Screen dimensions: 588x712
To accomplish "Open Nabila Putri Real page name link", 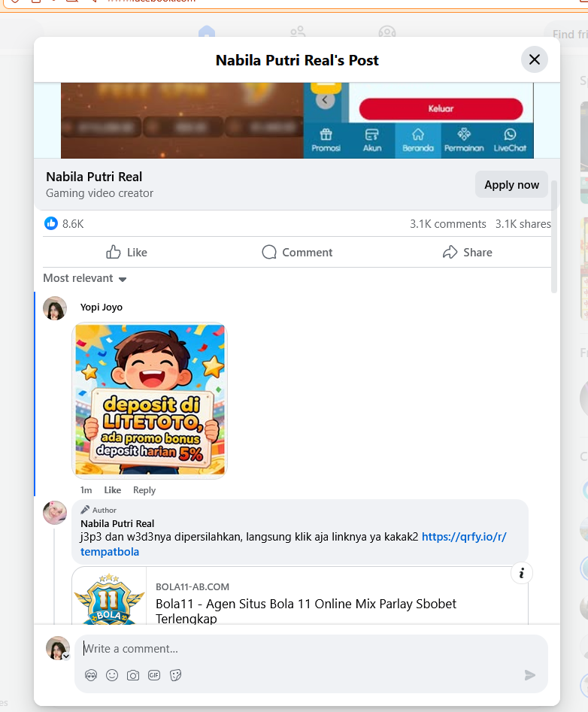I will (94, 177).
